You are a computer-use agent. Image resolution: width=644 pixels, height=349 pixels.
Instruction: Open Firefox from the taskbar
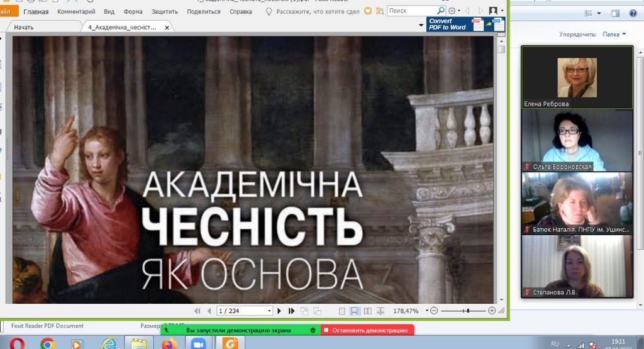click(x=169, y=343)
